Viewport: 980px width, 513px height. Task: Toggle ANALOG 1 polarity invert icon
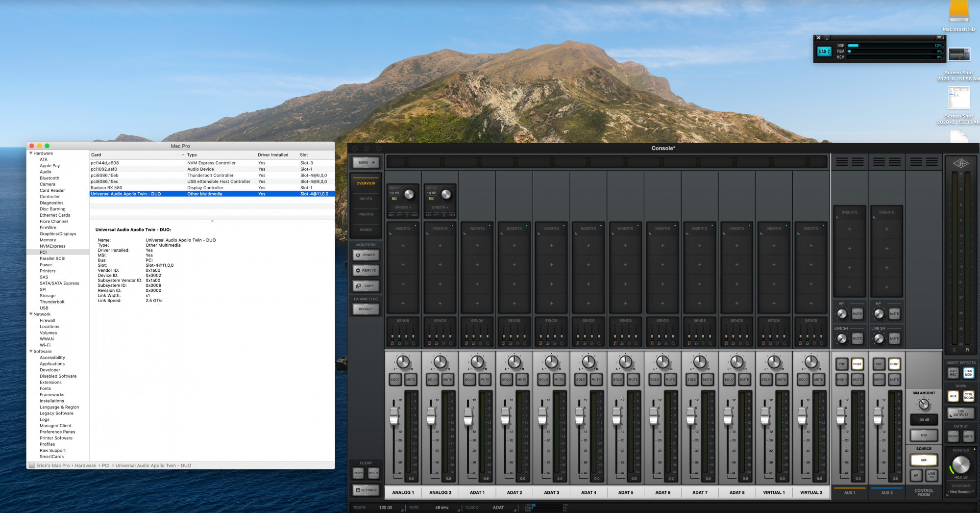[x=407, y=215]
